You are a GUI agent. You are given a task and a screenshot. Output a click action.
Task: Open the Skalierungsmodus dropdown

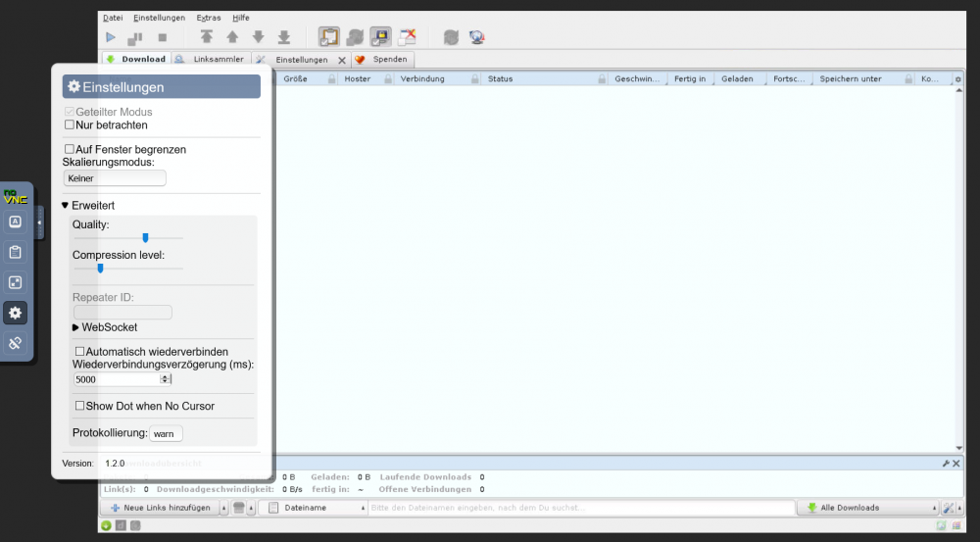coord(115,178)
